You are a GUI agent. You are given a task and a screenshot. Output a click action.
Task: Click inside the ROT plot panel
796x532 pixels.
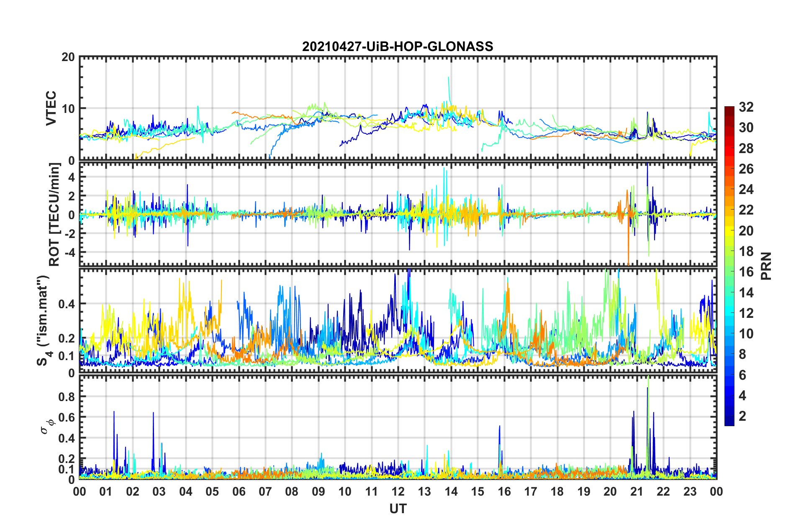(x=398, y=214)
